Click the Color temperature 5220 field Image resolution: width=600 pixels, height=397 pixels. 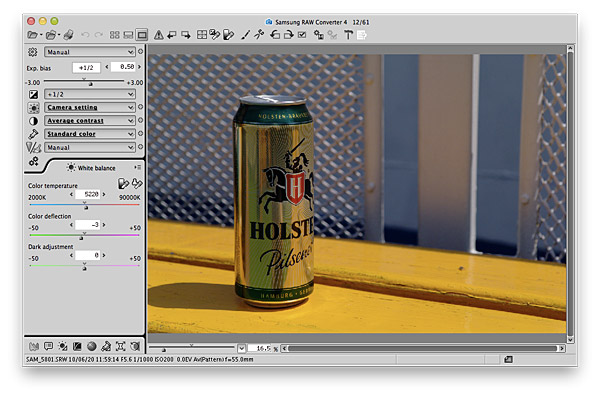[88, 194]
